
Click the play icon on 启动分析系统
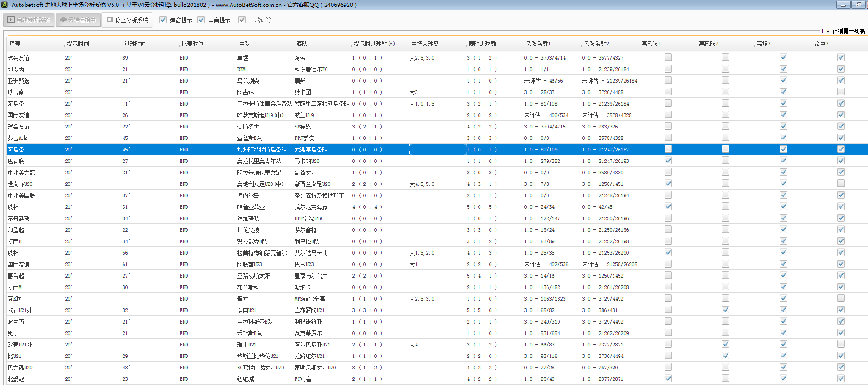pyautogui.click(x=11, y=20)
